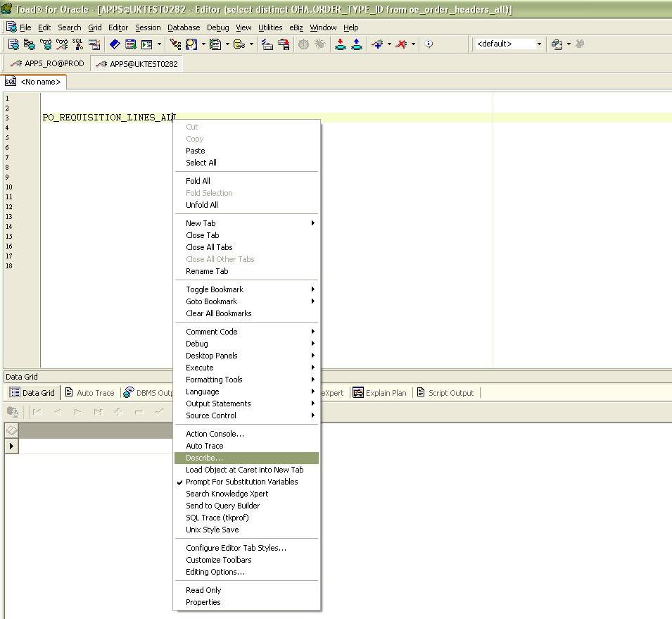Click line number 10 in the gutter
Image resolution: width=672 pixels, height=619 pixels.
pyautogui.click(x=9, y=187)
